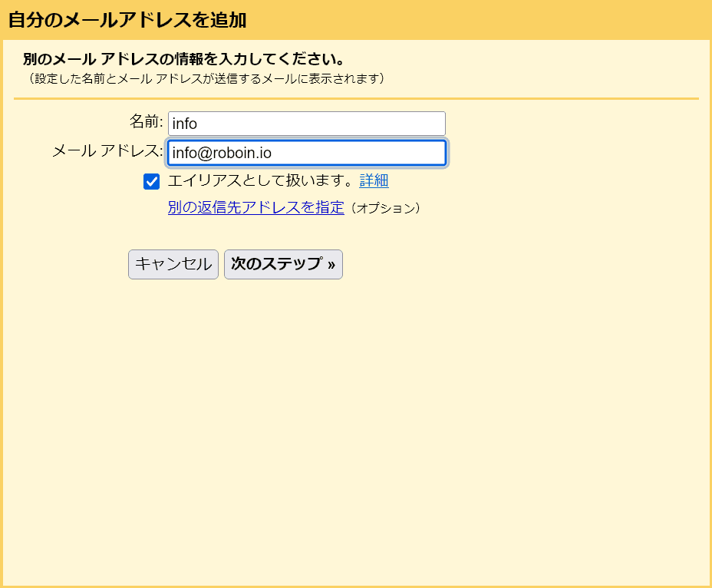
Task: Click the 名前: label
Action: point(146,121)
